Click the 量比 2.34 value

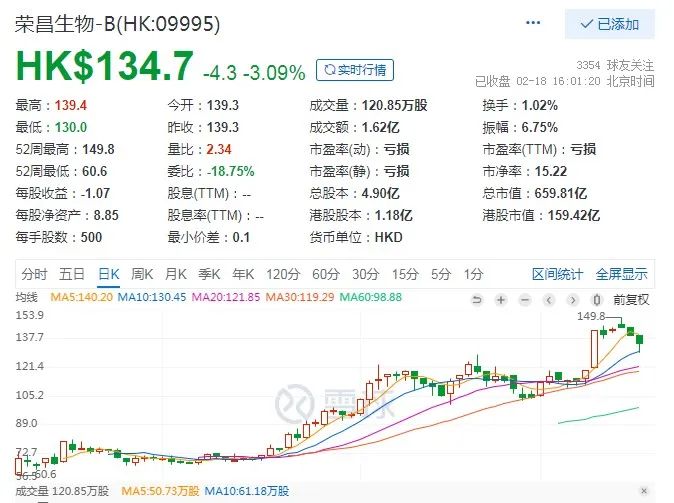pyautogui.click(x=219, y=149)
